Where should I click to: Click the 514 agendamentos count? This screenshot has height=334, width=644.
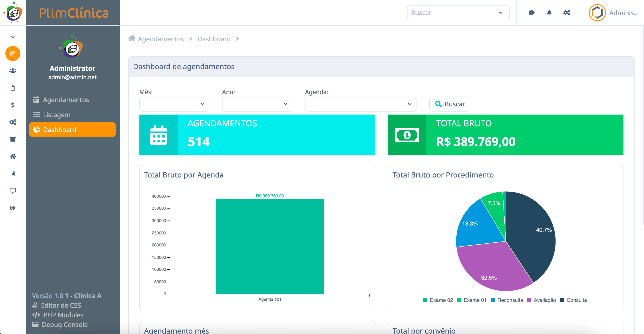pos(199,142)
